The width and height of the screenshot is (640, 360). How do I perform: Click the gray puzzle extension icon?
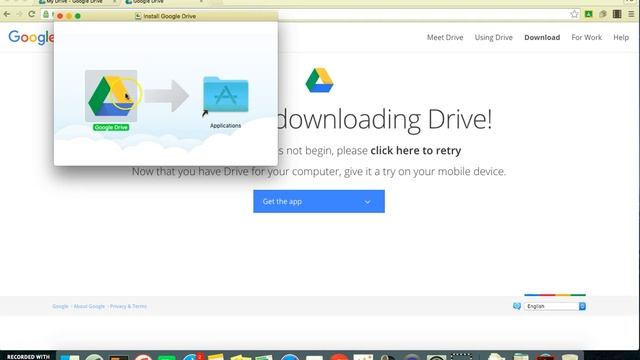point(603,14)
